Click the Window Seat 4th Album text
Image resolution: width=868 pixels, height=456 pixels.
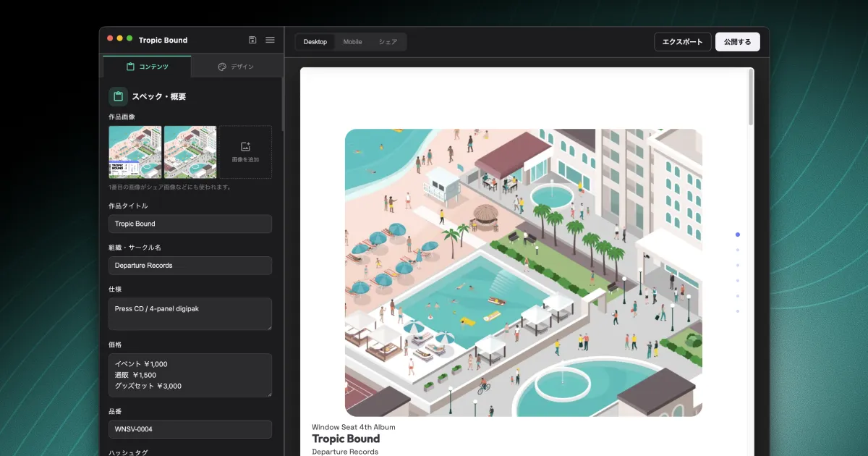(x=354, y=427)
